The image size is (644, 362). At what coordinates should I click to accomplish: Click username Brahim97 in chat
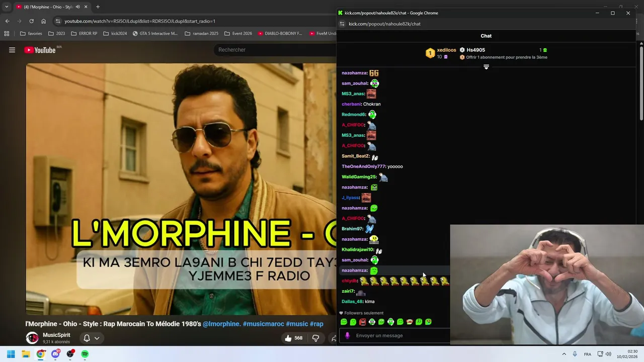(352, 229)
